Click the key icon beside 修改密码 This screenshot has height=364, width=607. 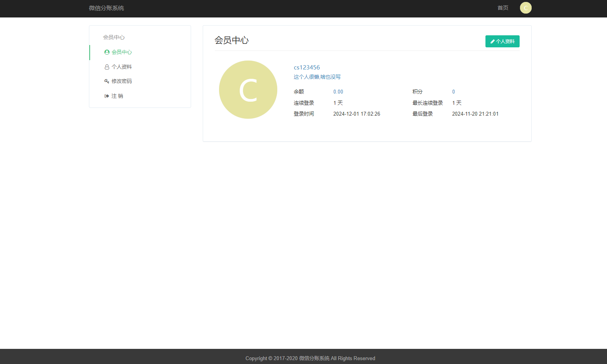(x=107, y=81)
